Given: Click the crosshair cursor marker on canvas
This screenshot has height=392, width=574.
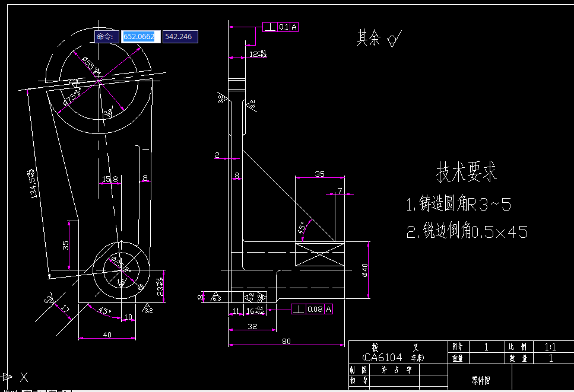Looking at the screenshot, I should pos(24,377).
